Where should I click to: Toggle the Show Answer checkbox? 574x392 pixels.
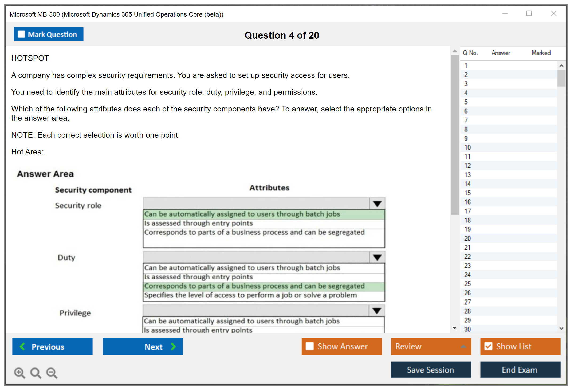(310, 346)
